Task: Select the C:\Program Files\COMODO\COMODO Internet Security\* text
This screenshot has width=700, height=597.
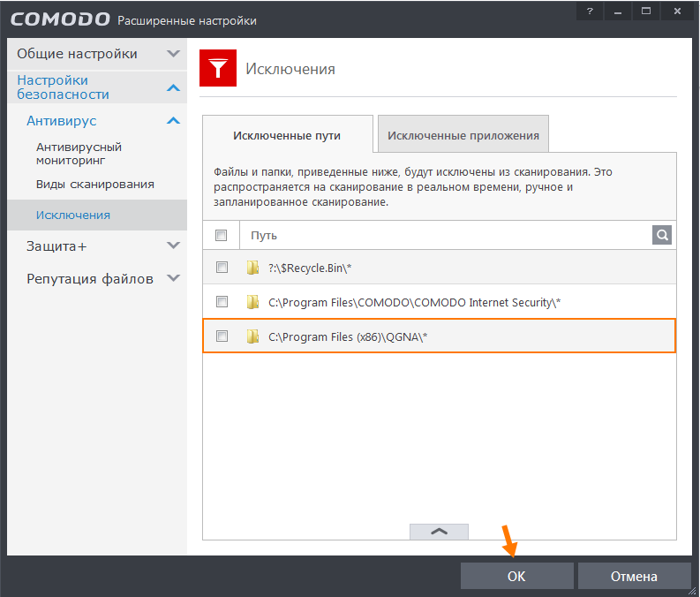Action: pyautogui.click(x=414, y=302)
